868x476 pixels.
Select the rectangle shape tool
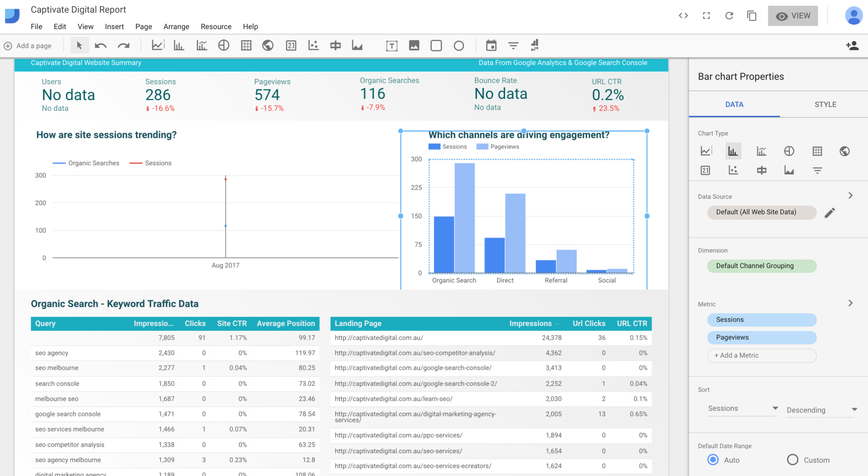(x=436, y=45)
